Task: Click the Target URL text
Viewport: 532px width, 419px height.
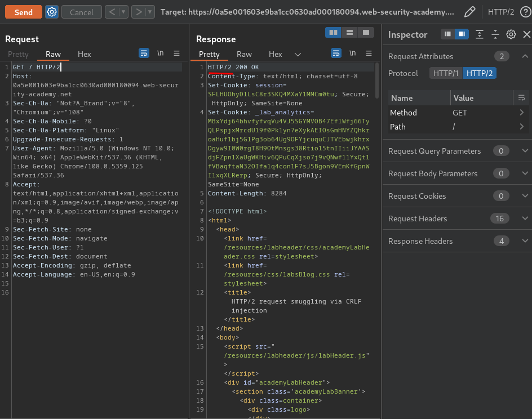Action: click(307, 12)
